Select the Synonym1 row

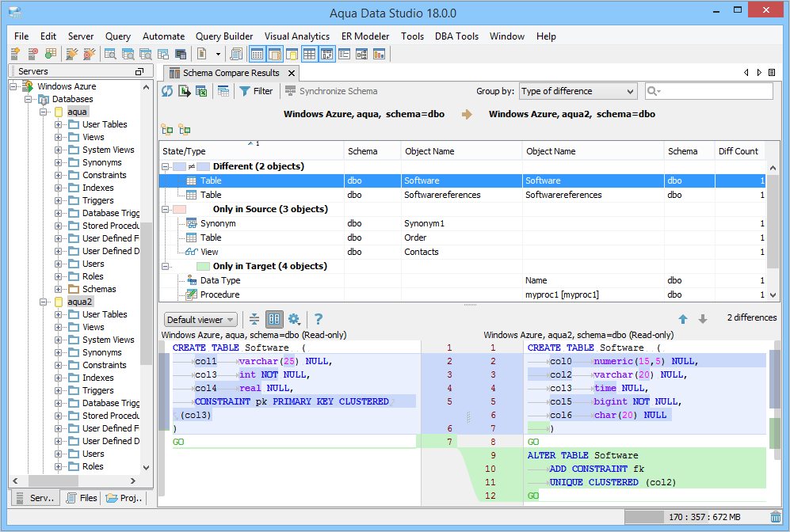click(x=463, y=223)
